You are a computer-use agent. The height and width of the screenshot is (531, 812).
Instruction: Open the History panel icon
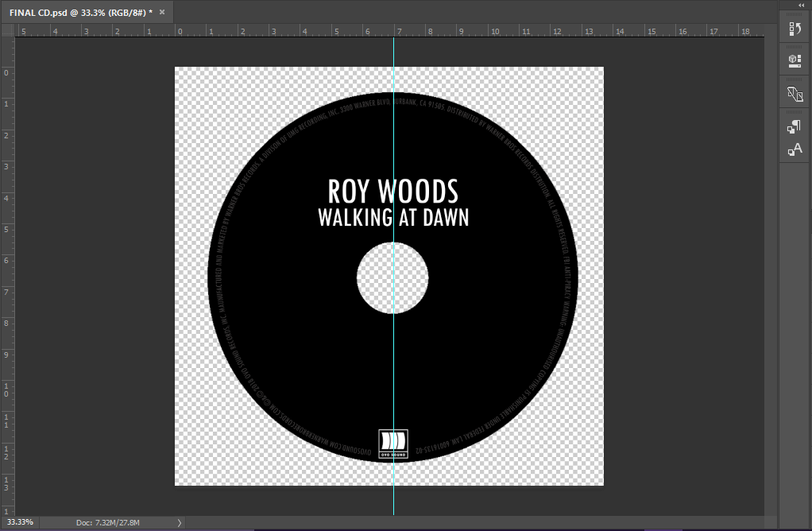(x=795, y=29)
